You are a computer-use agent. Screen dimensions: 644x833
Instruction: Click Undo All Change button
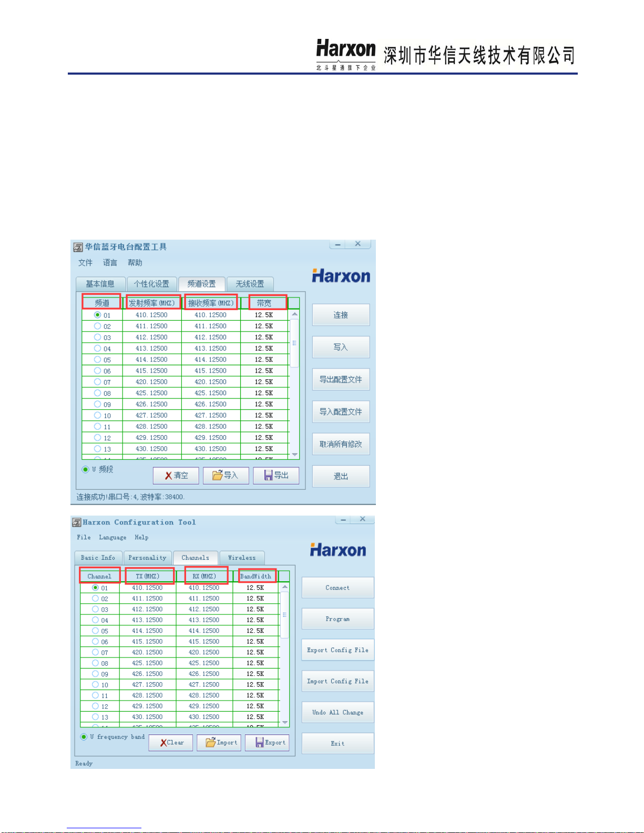click(338, 712)
